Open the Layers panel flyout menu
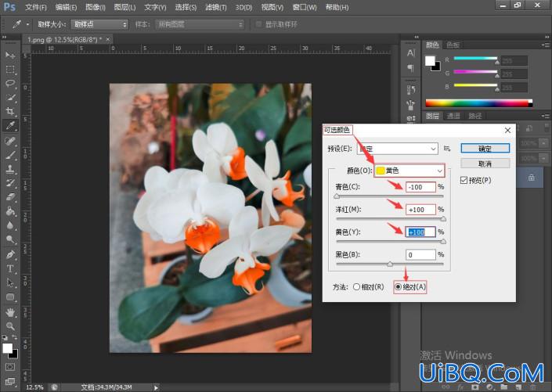Viewport: 552px width, 392px height. click(x=546, y=116)
